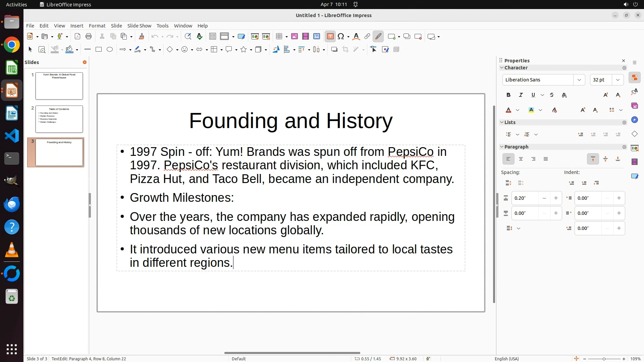Click the Bold formatting icon
644x362 pixels.
508,95
